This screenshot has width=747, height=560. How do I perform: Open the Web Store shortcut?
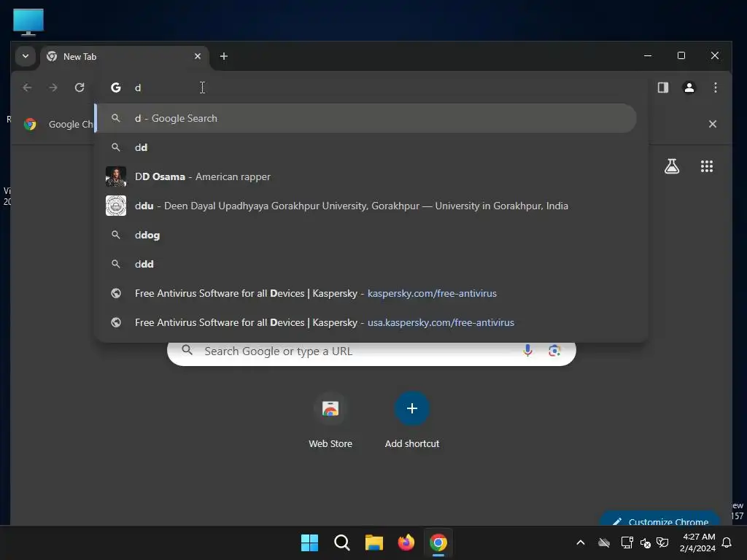point(330,420)
